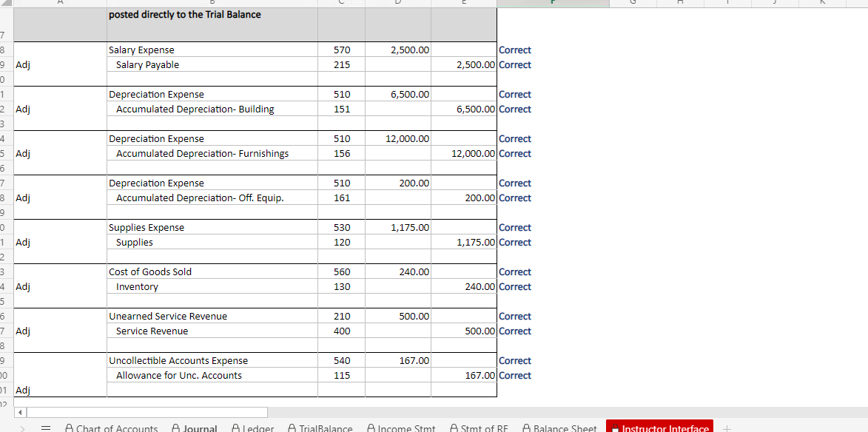Switch to the Income Stmt sheet
868x432 pixels.
pos(405,428)
